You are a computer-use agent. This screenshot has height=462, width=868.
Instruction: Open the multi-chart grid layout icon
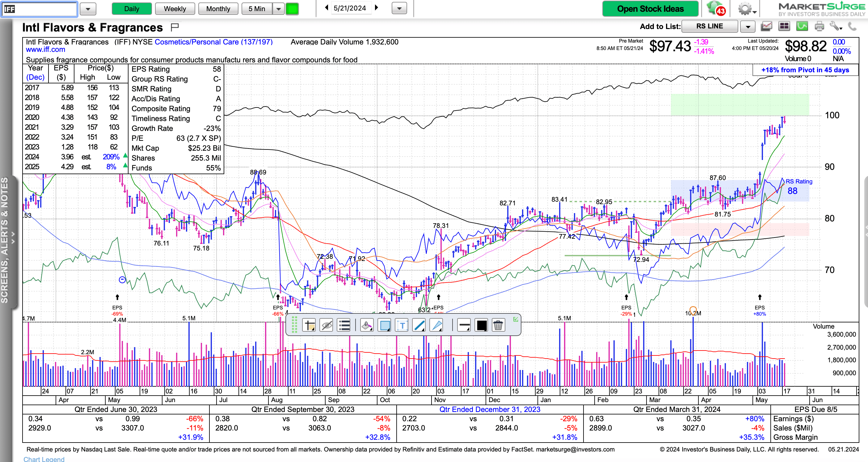coord(784,26)
